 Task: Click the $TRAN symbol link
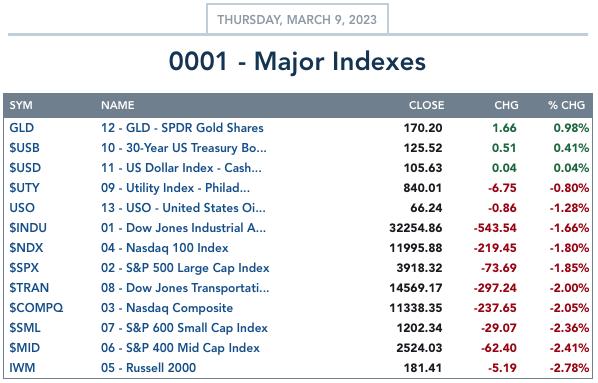click(29, 288)
